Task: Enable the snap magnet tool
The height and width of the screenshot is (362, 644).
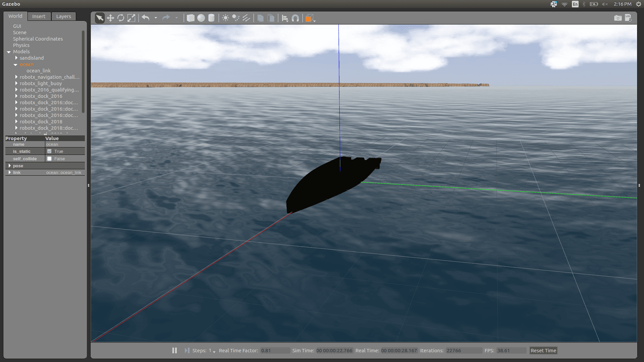Action: click(295, 18)
